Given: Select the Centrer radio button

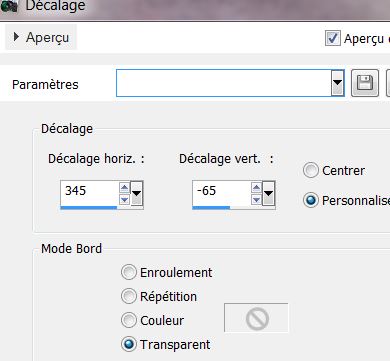Looking at the screenshot, I should coord(311,170).
